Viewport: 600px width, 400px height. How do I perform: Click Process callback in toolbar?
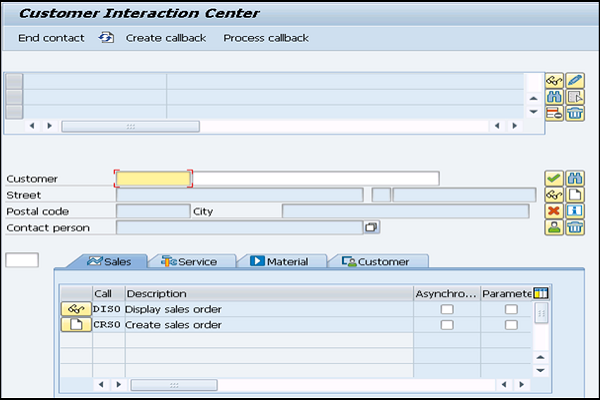(266, 38)
